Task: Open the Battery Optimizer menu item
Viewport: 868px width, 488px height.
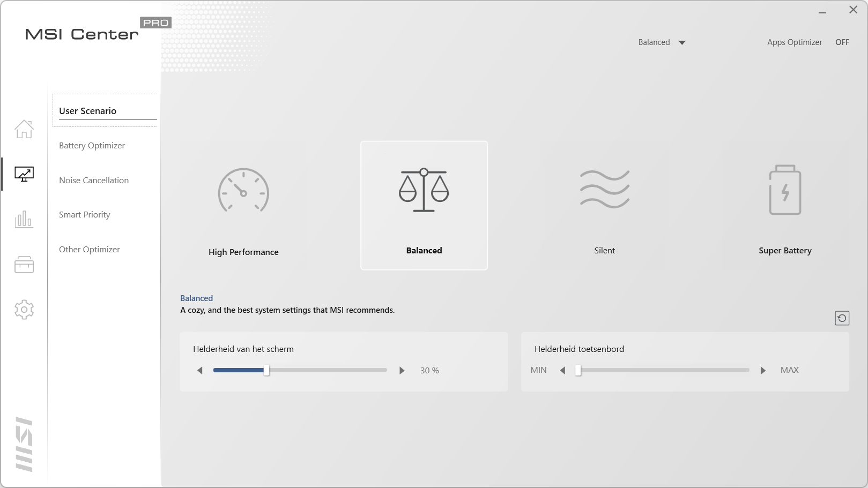Action: pyautogui.click(x=92, y=146)
